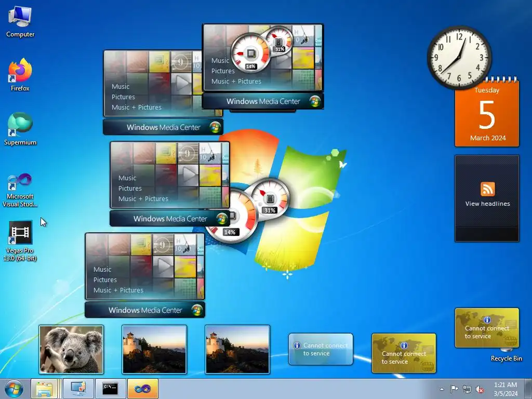Click 14% CPU dial on top Media Center gadget

[250, 54]
